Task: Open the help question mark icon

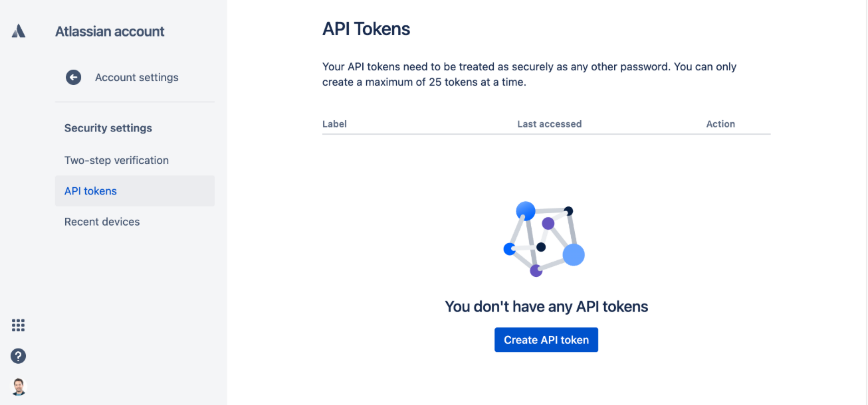Action: (18, 356)
